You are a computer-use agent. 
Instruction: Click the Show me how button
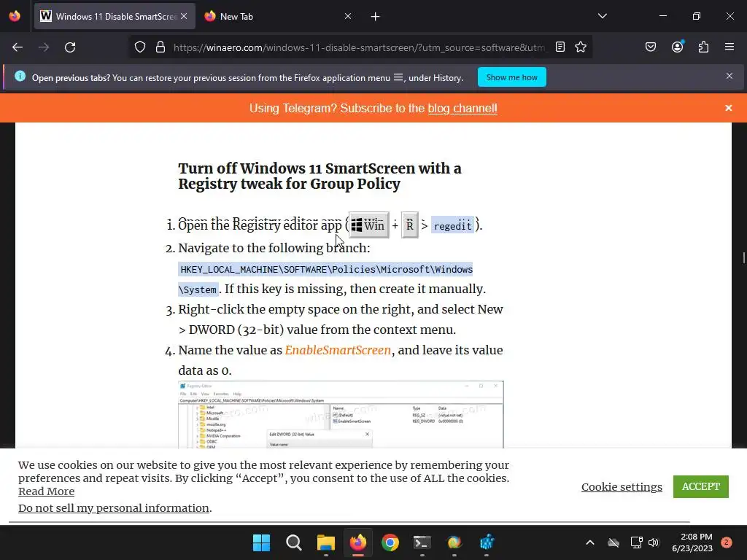(511, 77)
